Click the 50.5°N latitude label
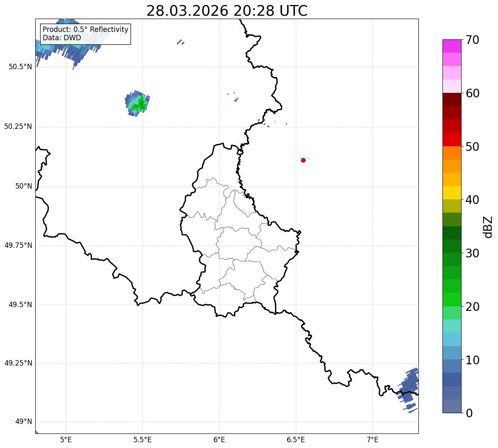 (20, 67)
